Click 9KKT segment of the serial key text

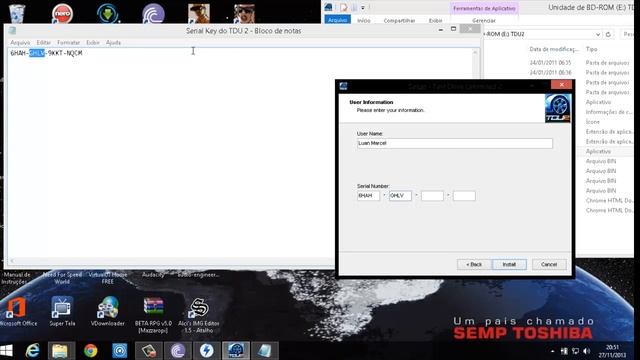coord(56,53)
